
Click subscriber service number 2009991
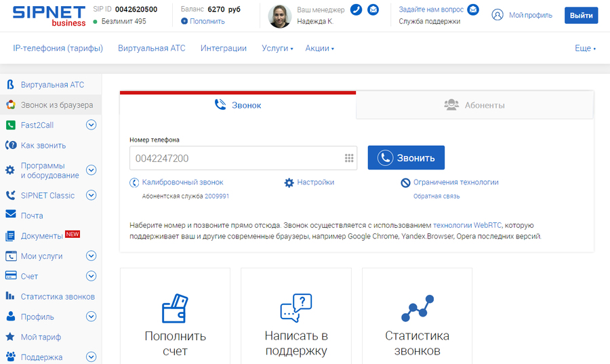[217, 197]
